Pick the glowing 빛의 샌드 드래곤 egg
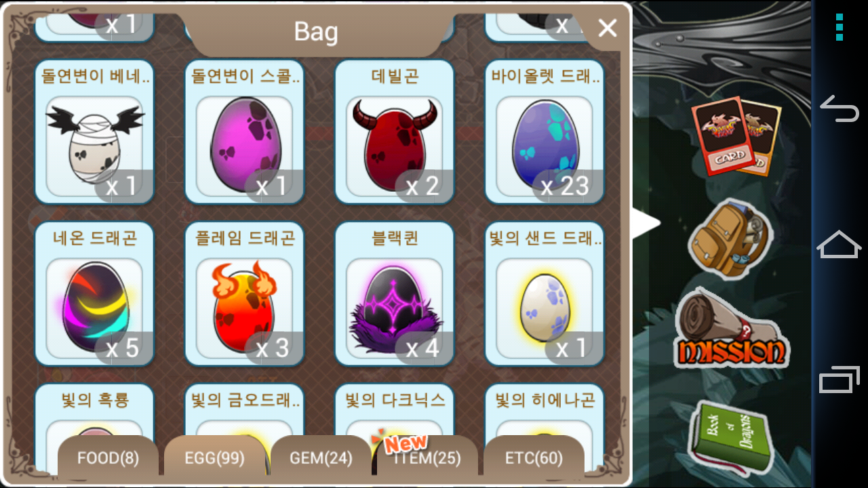Screen dimensions: 868x488 click(x=545, y=294)
